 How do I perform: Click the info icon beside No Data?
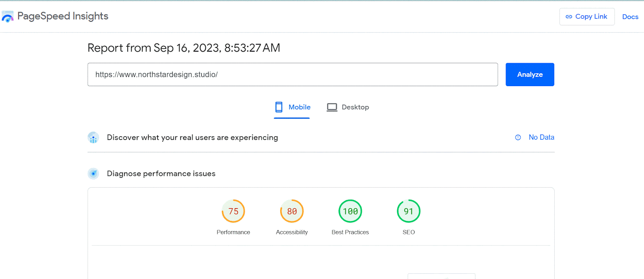[518, 138]
